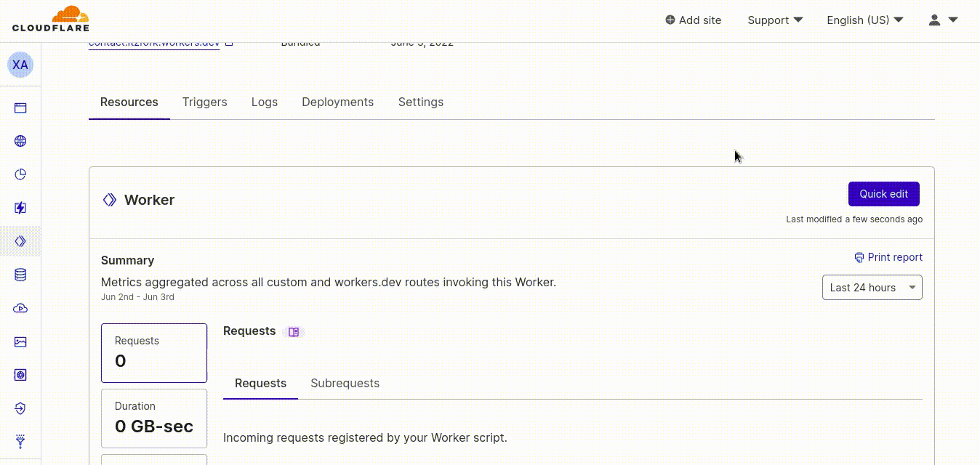Switch to the Triggers tab
Viewport: 980px width, 465px height.
click(x=204, y=102)
